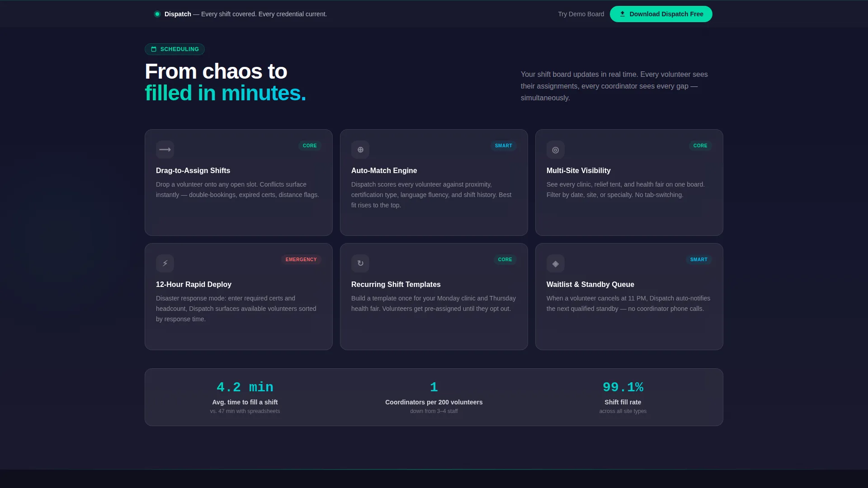Image resolution: width=868 pixels, height=488 pixels.
Task: Click the Disaster response mode description
Action: (236, 309)
